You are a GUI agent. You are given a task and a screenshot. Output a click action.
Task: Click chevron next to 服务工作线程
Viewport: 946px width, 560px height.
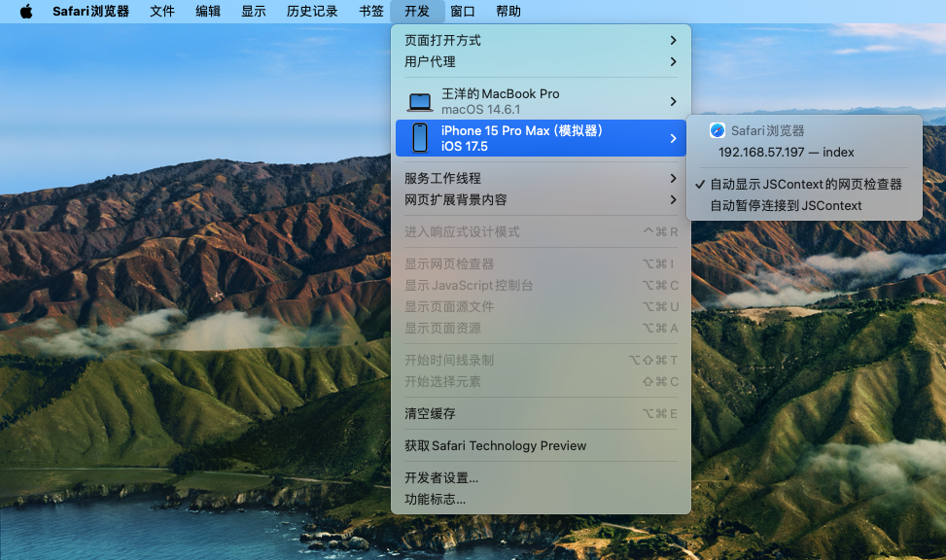point(674,178)
